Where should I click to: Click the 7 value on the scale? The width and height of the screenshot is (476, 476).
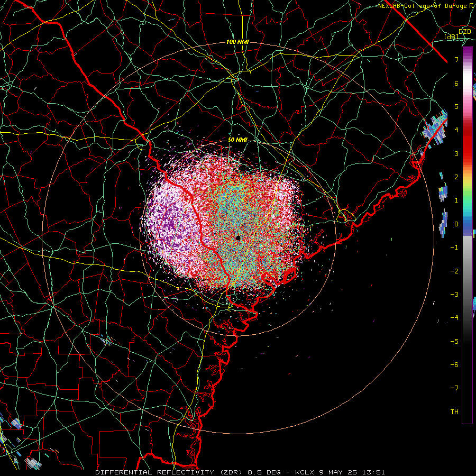(456, 59)
